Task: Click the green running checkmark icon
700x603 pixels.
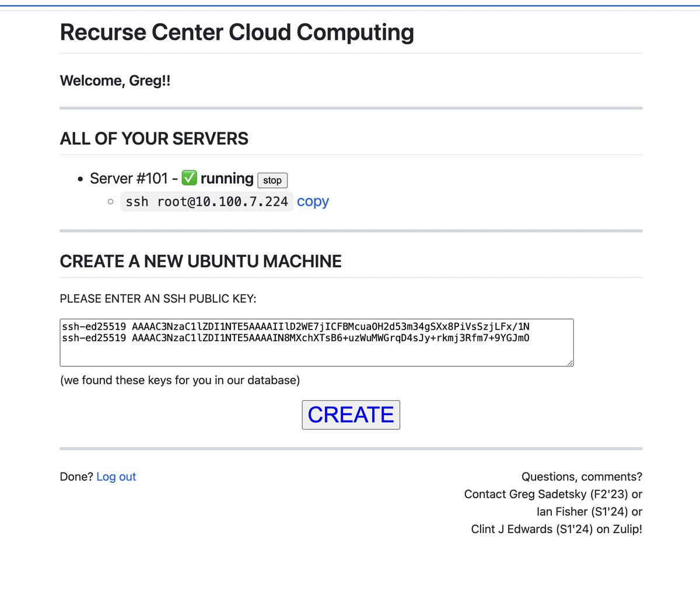Action: coord(190,178)
